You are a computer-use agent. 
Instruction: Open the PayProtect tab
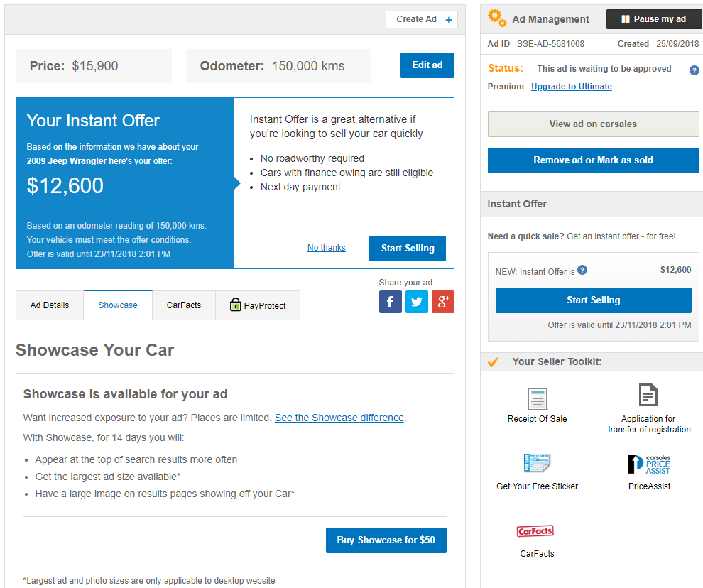pos(258,305)
